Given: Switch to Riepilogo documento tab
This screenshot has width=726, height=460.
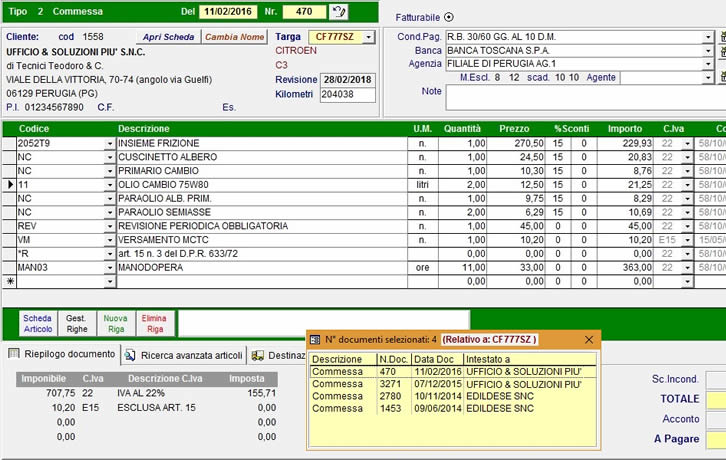Looking at the screenshot, I should [62, 354].
